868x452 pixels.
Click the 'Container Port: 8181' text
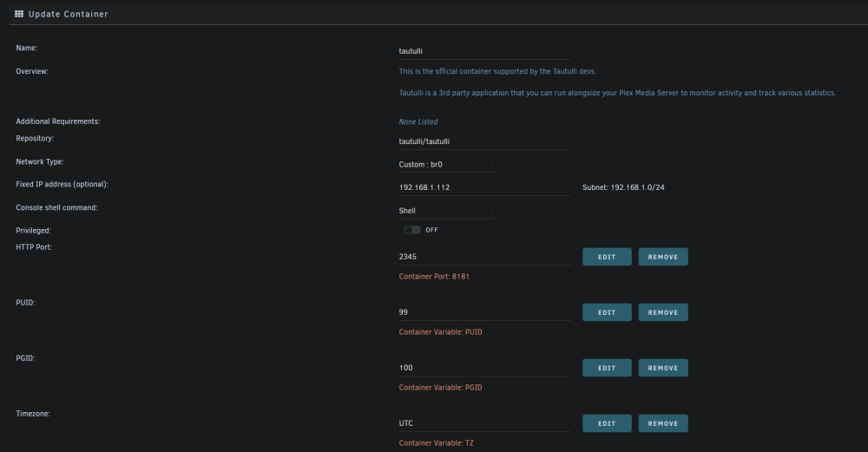(434, 277)
